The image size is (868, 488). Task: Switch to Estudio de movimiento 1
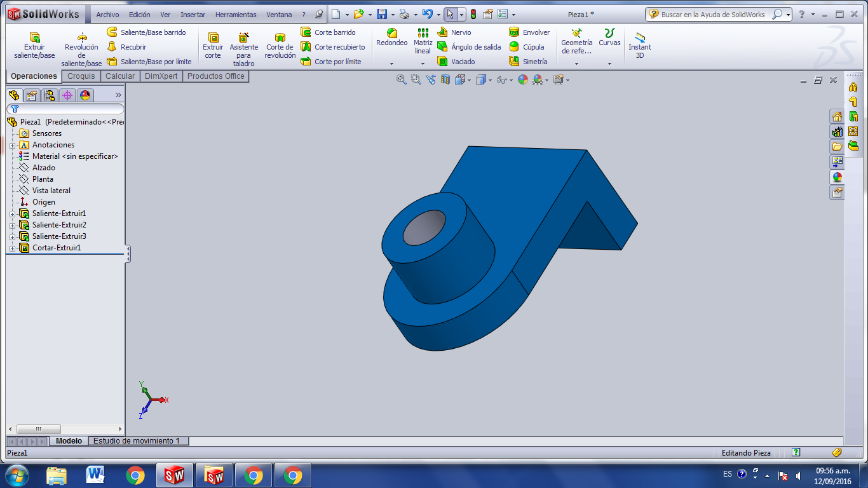[x=139, y=440]
